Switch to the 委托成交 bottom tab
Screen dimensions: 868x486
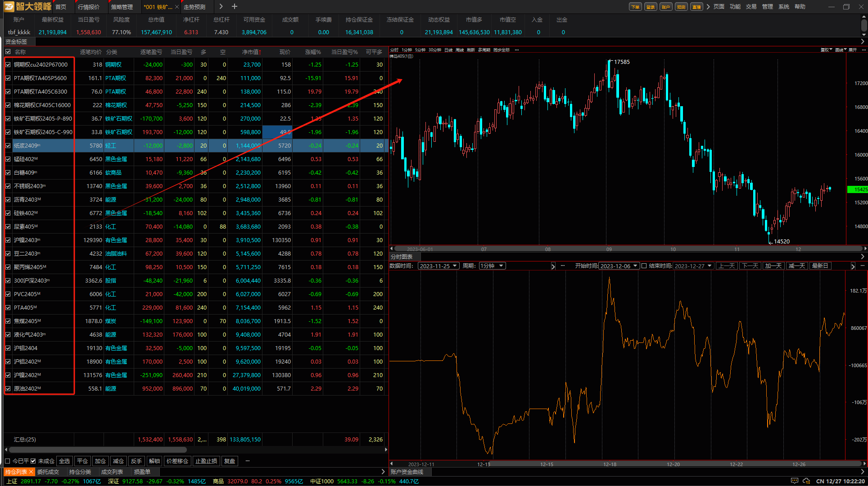(48, 472)
